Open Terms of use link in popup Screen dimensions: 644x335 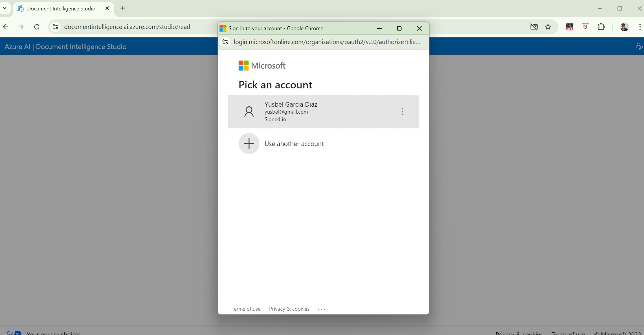coord(246,309)
